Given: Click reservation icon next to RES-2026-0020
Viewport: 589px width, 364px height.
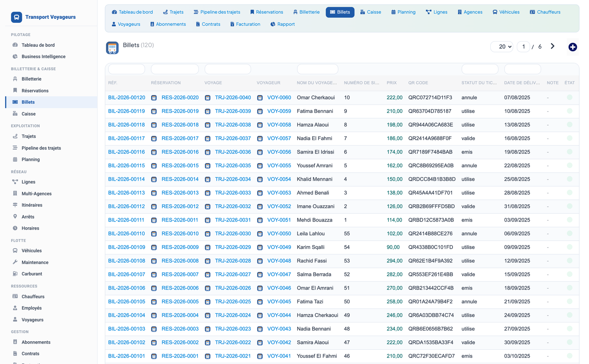Looking at the screenshot, I should [154, 98].
